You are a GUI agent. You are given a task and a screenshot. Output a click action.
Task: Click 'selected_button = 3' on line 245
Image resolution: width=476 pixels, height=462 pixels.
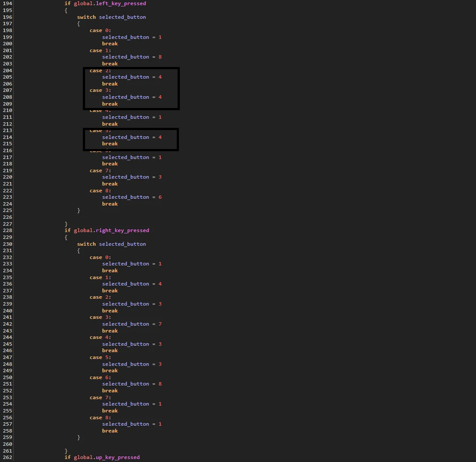click(x=132, y=344)
